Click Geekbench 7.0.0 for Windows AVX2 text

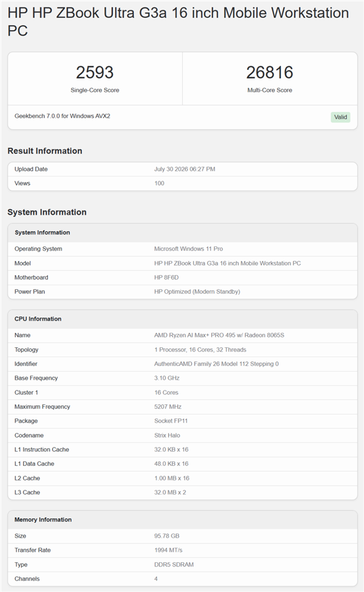point(62,116)
